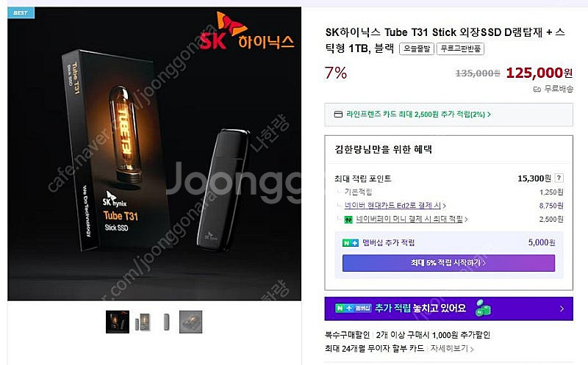The image size is (588, 365).
Task: Click the free shipping truck icon by 무료배송
Action: [537, 89]
